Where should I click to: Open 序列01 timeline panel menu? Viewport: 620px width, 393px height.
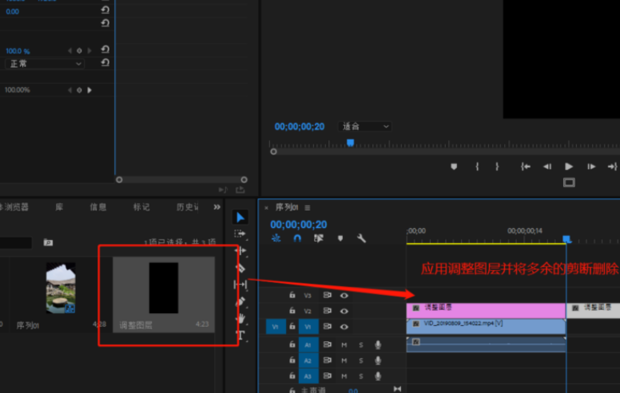[308, 208]
